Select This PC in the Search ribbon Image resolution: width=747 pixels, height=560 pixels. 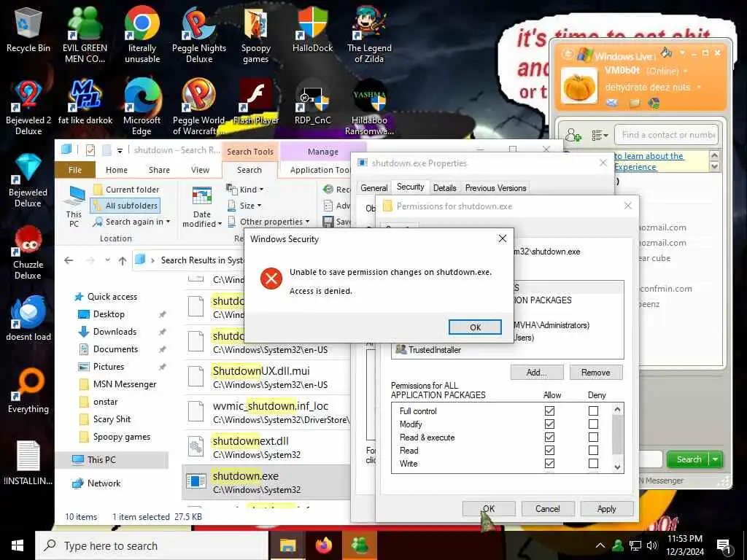[74, 206]
